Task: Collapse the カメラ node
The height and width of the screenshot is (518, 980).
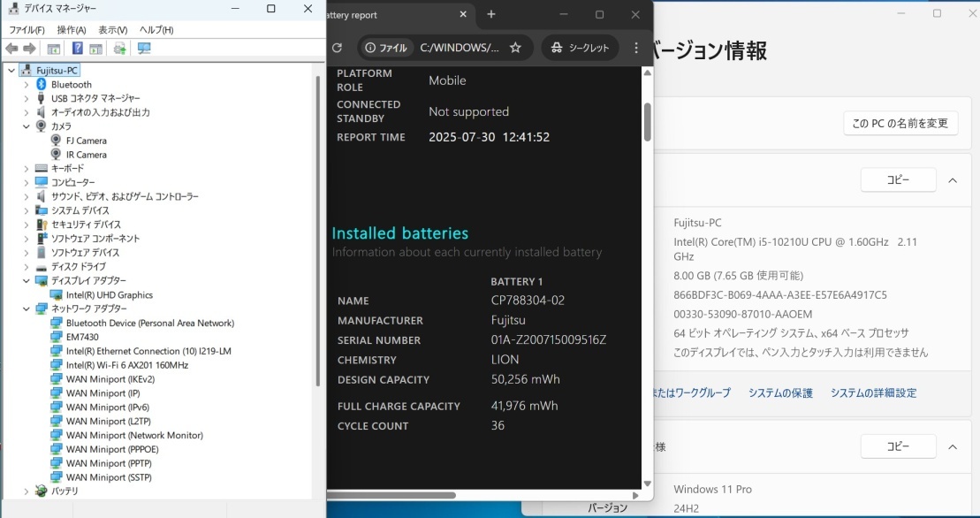Action: (x=27, y=126)
